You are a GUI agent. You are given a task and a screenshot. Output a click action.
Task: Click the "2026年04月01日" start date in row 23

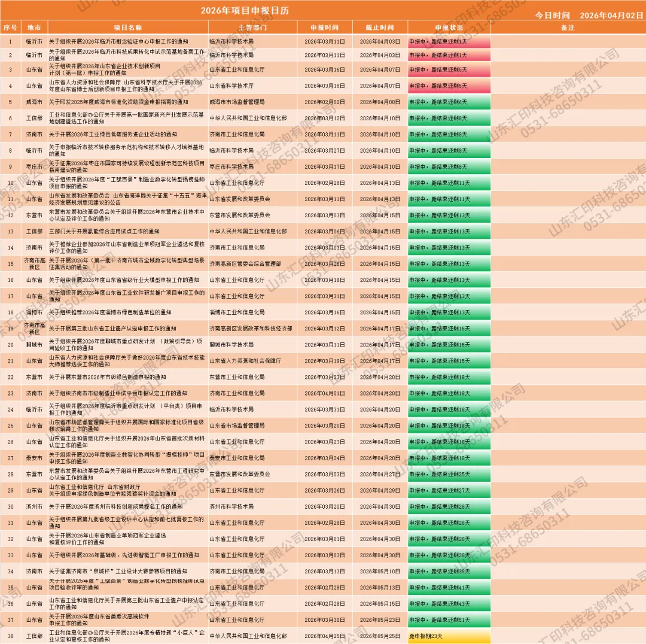[325, 393]
